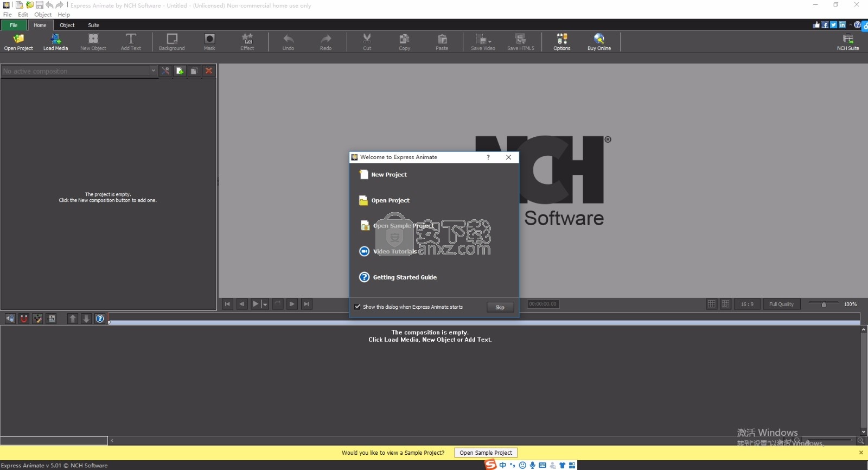Click the New Object toolbar icon
Screen dimensions: 868x470
[93, 42]
